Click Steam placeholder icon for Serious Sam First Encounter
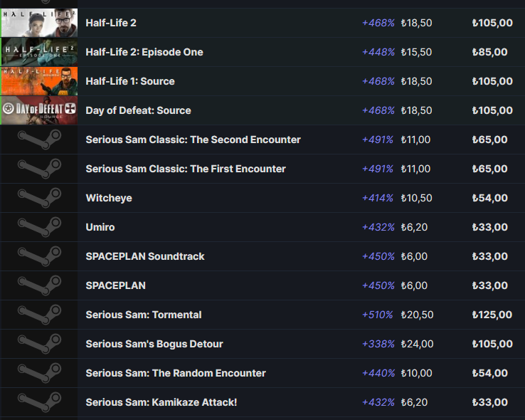The height and width of the screenshot is (420, 525). tap(40, 169)
